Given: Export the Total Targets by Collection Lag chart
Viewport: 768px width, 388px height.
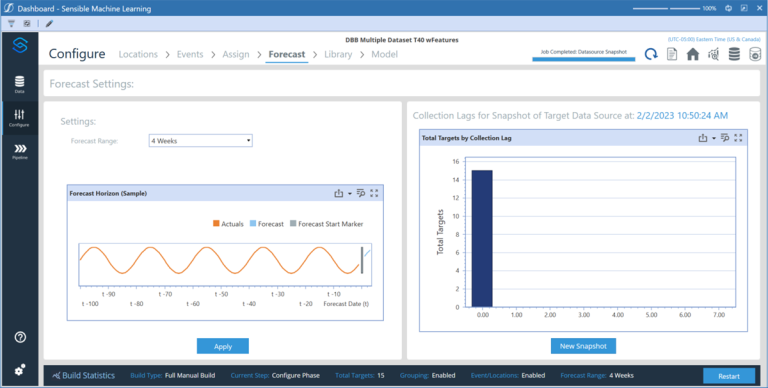Looking at the screenshot, I should [702, 138].
